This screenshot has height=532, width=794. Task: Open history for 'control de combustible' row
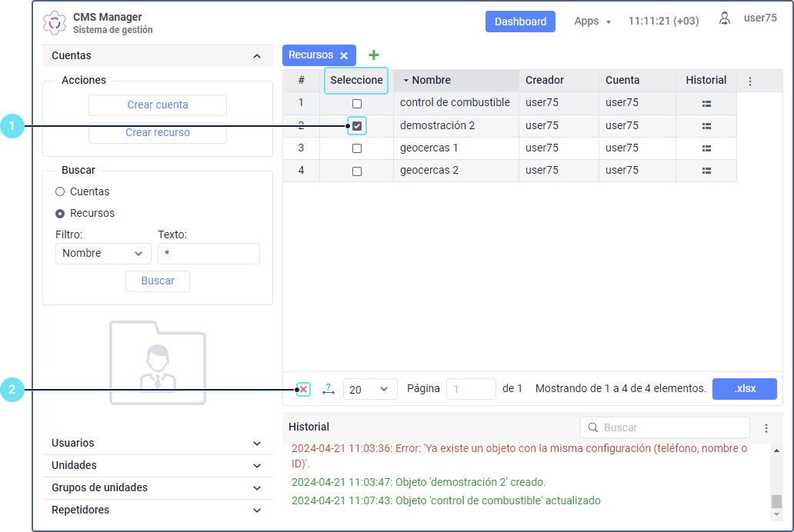point(706,103)
